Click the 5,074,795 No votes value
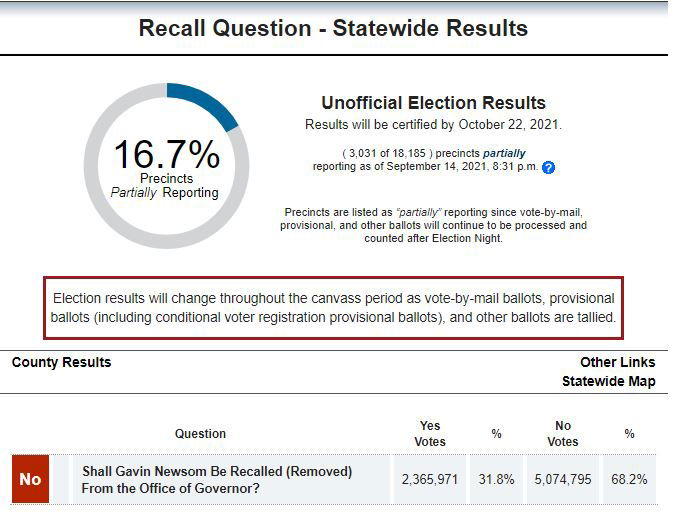 [564, 480]
